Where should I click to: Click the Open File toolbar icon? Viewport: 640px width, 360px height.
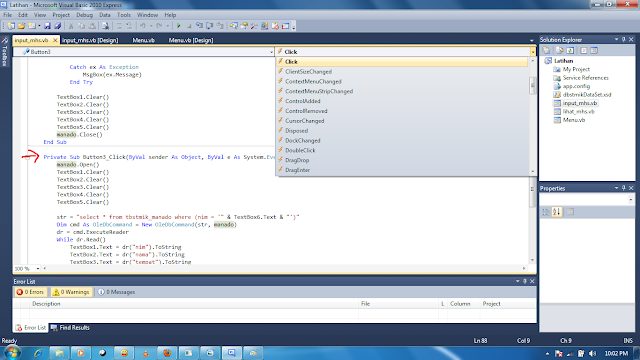21,26
